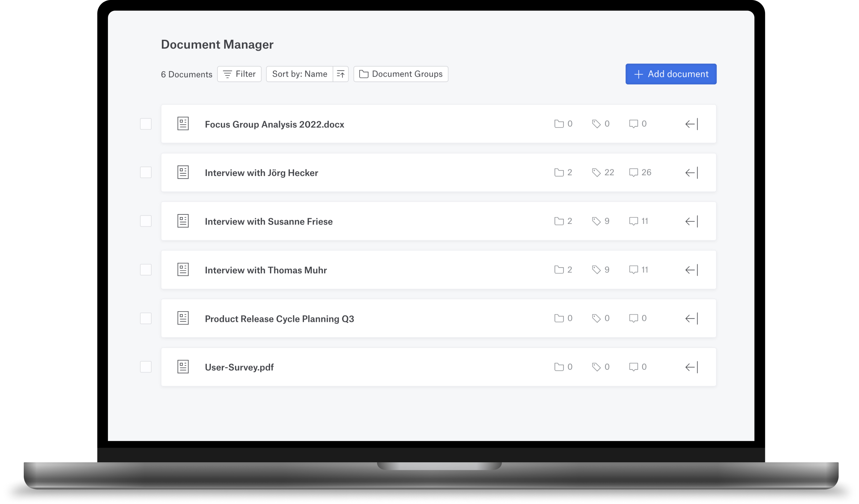This screenshot has height=504, width=859.
Task: Click tag count icon for Jörg Hecker interview
Action: (x=596, y=172)
